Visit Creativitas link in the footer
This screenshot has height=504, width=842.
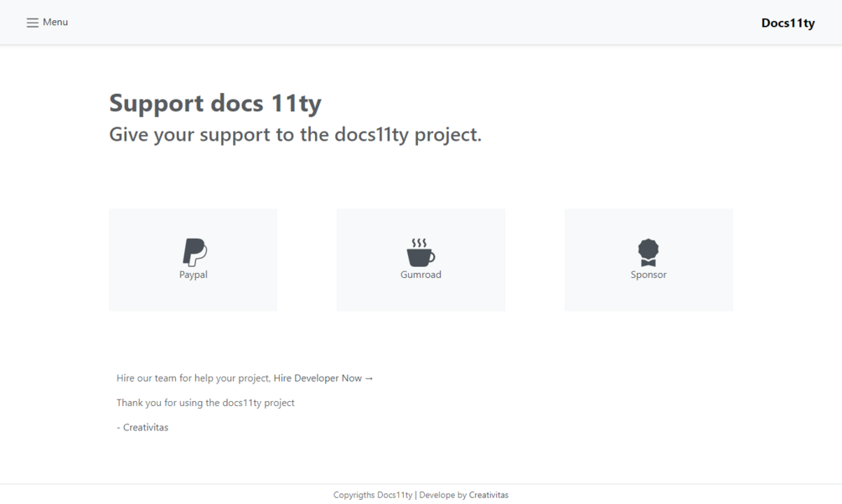pyautogui.click(x=488, y=495)
